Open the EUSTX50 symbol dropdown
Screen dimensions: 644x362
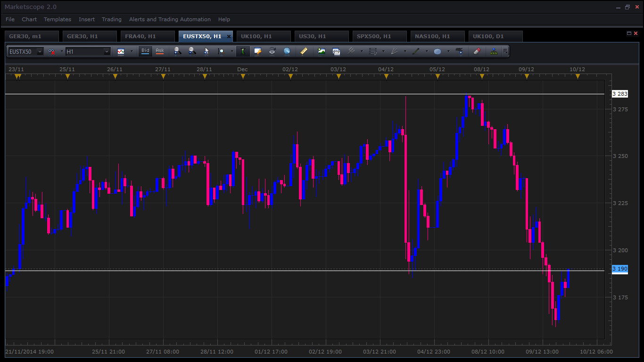(x=26, y=51)
